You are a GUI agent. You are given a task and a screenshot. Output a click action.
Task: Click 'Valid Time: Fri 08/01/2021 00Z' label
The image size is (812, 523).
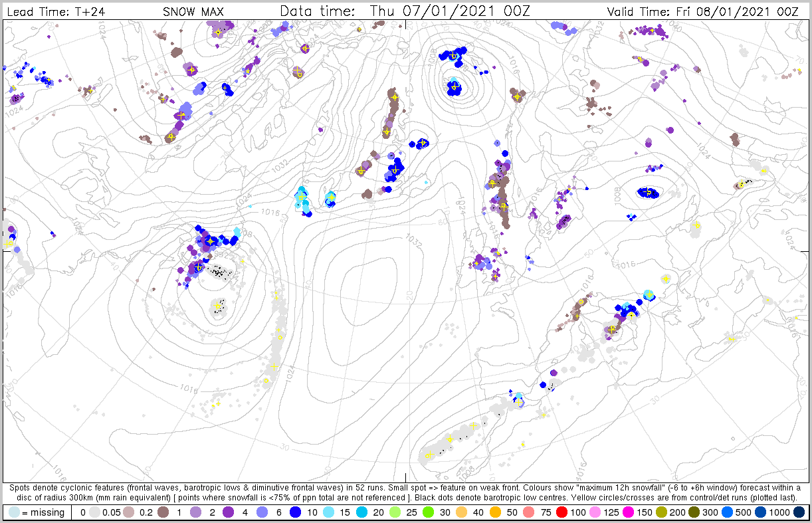703,12
